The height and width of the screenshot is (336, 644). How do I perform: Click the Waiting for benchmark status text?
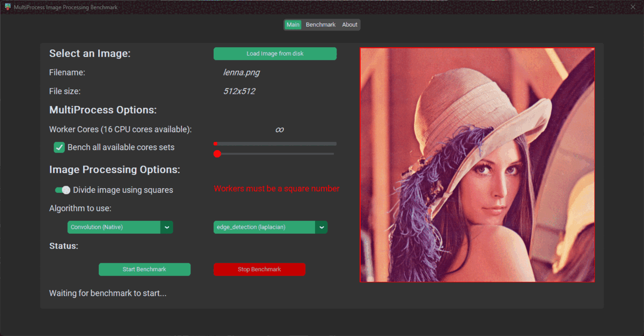pos(108,293)
